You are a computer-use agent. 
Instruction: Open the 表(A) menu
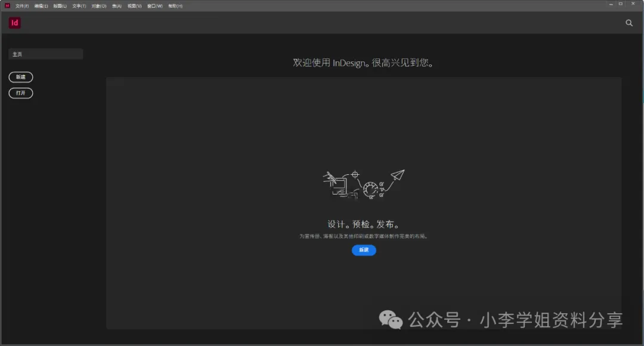click(117, 6)
